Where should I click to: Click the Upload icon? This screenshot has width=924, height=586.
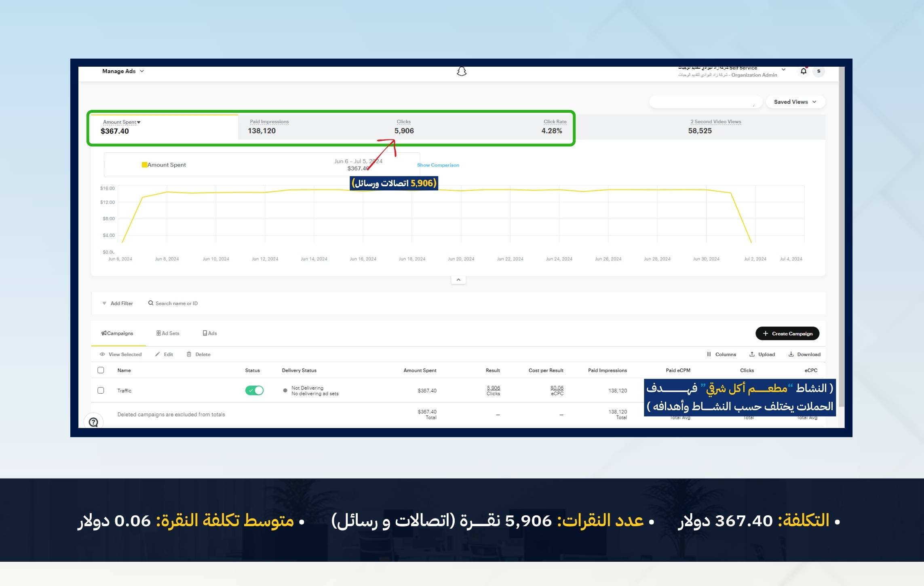[752, 354]
